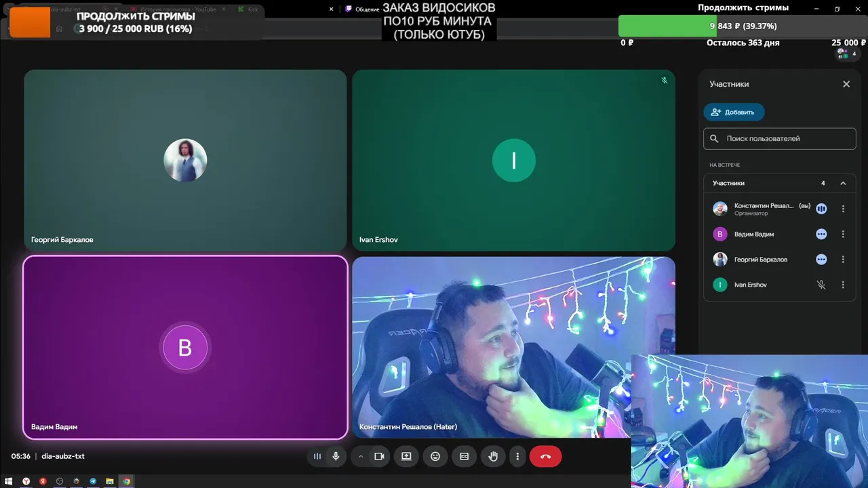Focus the Поиск пользователей search field
The height and width of the screenshot is (488, 868).
click(780, 138)
